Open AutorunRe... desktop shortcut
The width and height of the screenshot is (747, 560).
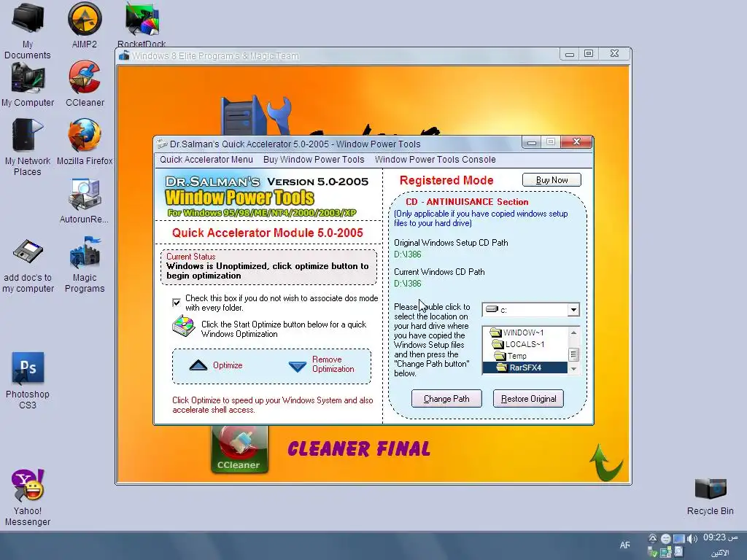[x=85, y=201]
